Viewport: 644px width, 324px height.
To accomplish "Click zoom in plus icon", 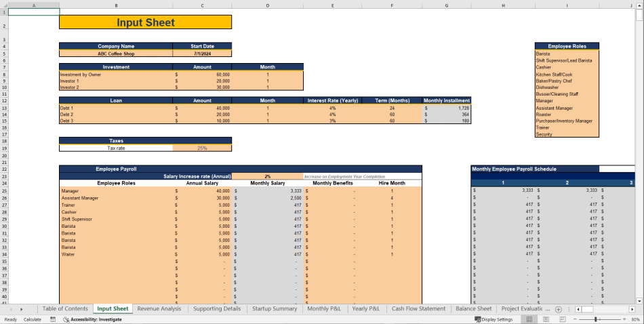I will pyautogui.click(x=624, y=319).
